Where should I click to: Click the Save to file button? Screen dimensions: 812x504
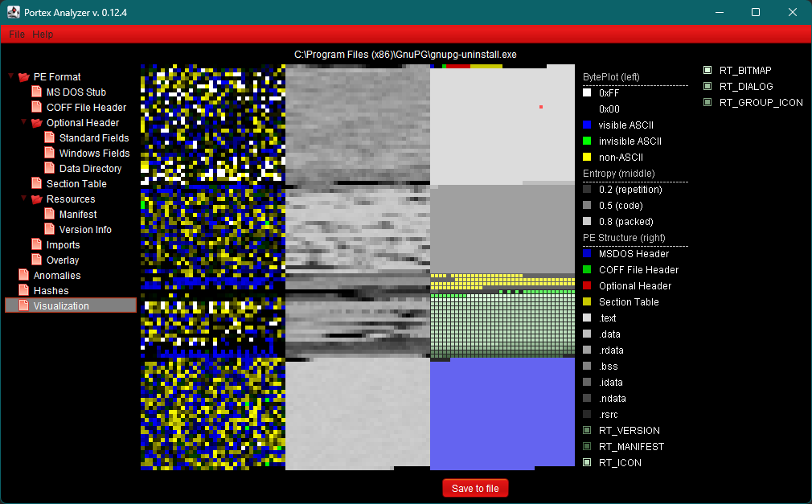pos(474,488)
